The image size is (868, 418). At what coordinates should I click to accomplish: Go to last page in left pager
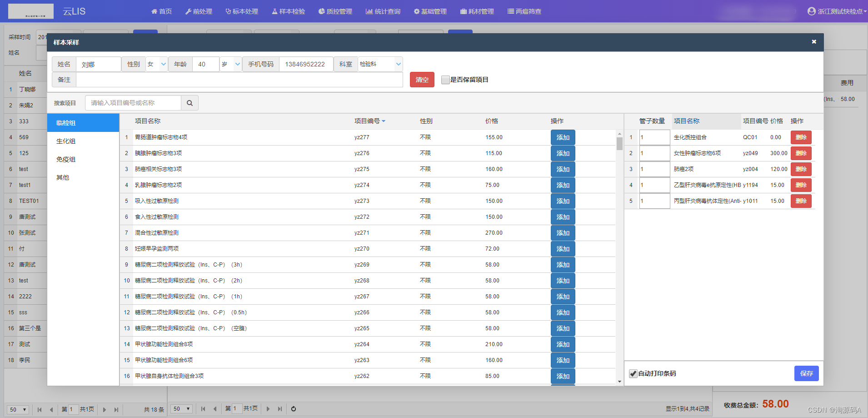point(116,409)
